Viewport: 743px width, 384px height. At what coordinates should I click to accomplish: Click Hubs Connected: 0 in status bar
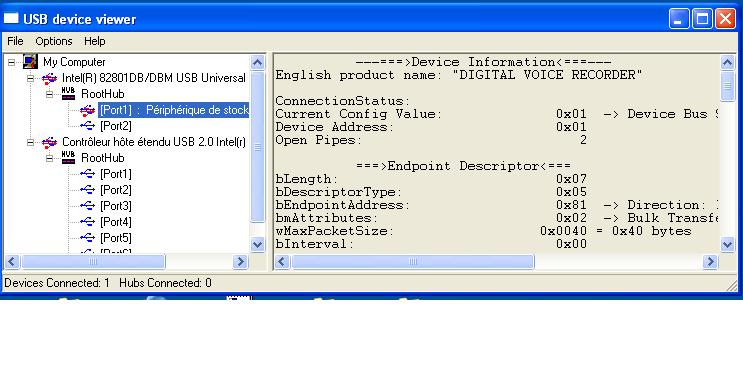165,283
